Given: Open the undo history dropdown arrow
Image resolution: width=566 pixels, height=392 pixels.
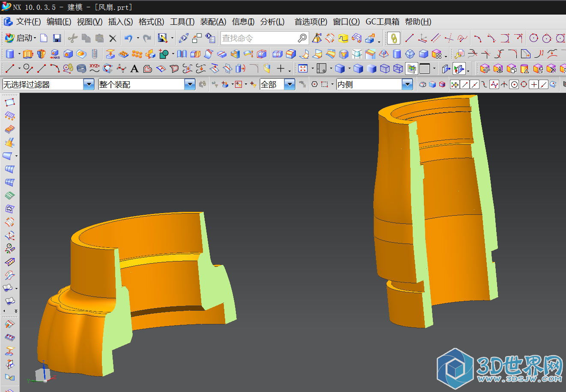Looking at the screenshot, I should point(137,38).
